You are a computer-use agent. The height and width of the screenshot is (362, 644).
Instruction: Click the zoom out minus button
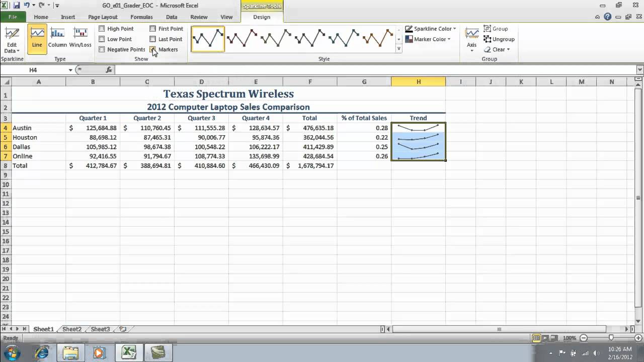583,338
